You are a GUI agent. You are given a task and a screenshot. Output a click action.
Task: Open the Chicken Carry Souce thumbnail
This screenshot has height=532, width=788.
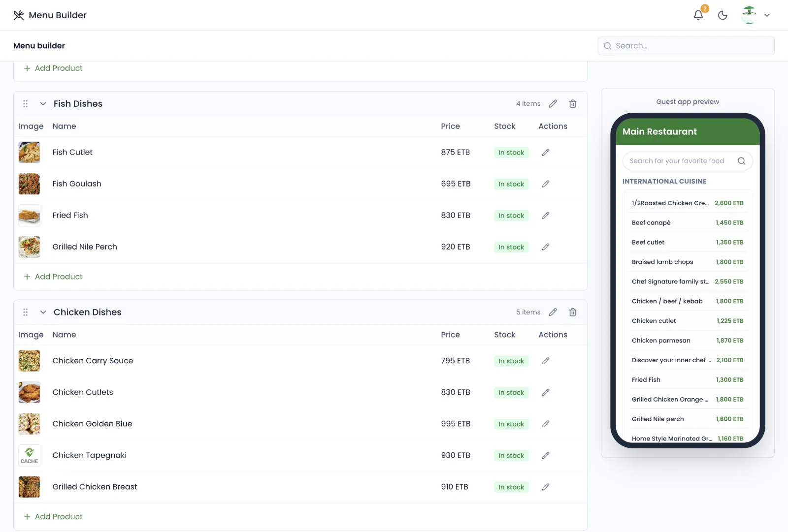point(29,361)
